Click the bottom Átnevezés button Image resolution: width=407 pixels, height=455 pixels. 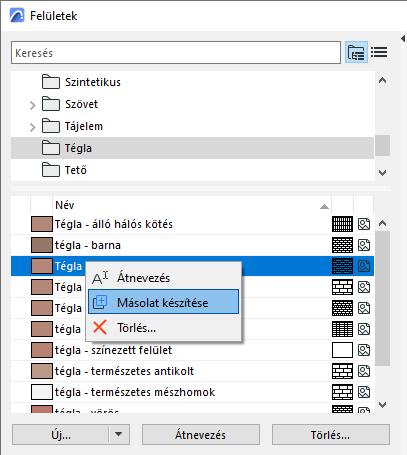[x=201, y=435]
